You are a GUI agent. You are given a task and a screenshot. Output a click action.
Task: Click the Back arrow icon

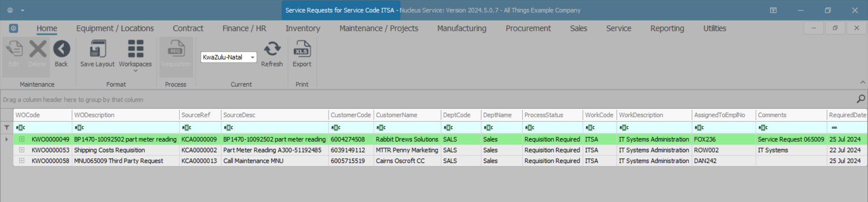point(61,49)
